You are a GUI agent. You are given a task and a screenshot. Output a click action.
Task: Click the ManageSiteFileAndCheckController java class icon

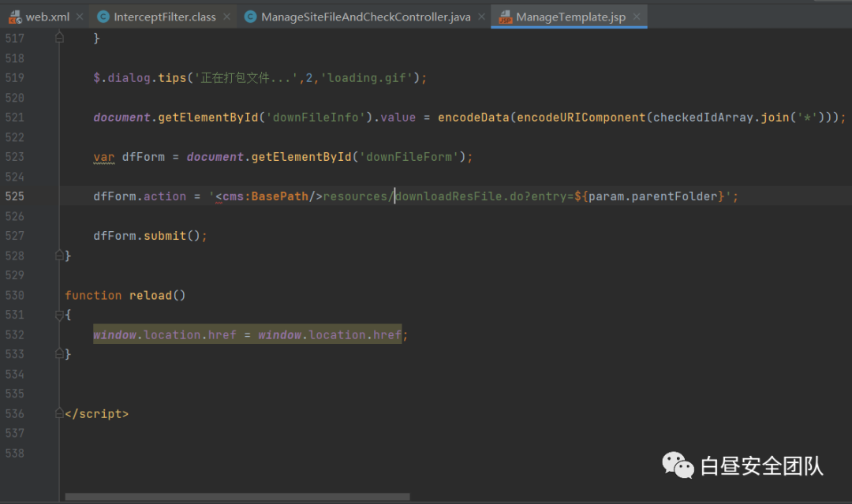coord(250,17)
